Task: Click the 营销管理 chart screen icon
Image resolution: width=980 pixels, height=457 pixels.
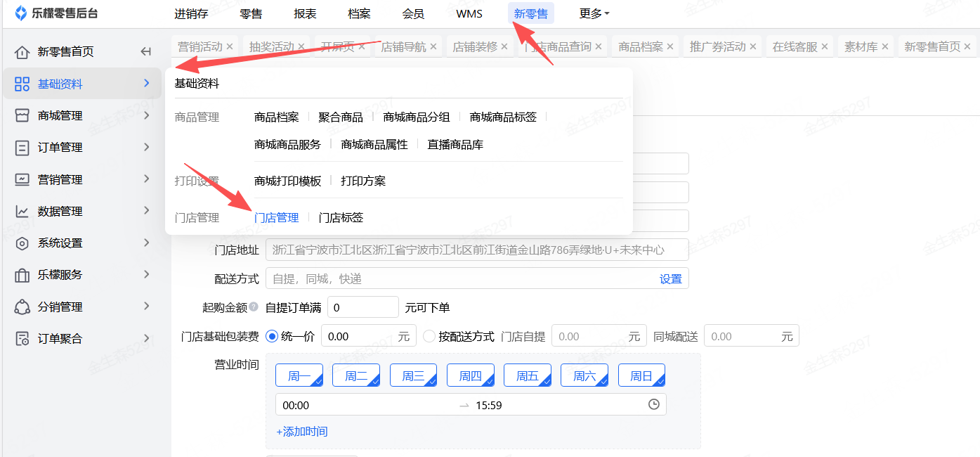Action: pyautogui.click(x=22, y=179)
